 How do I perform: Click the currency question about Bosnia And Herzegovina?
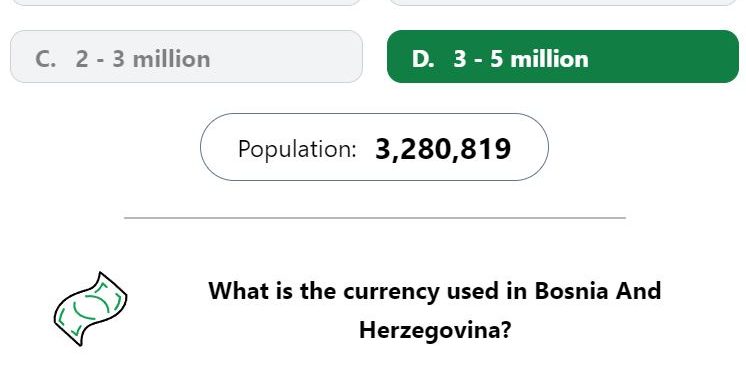click(x=434, y=310)
